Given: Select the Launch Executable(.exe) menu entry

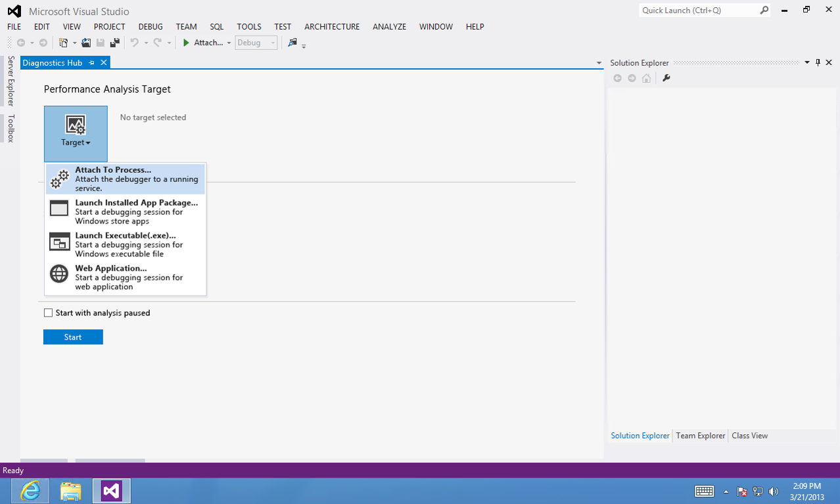Looking at the screenshot, I should click(x=126, y=244).
